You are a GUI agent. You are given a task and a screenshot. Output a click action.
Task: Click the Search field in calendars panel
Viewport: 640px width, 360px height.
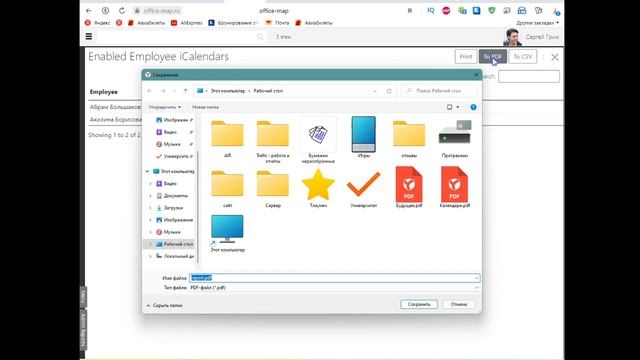tap(529, 76)
